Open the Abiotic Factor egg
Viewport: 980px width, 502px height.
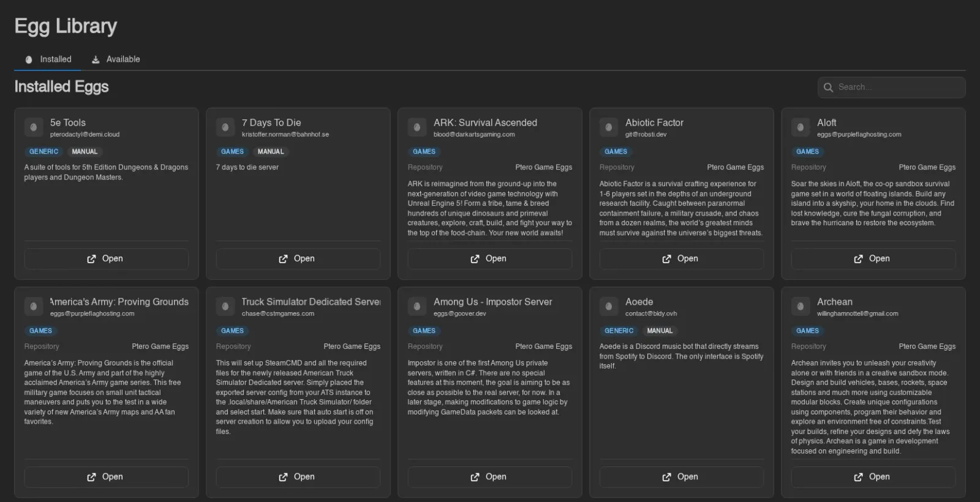[x=681, y=259]
